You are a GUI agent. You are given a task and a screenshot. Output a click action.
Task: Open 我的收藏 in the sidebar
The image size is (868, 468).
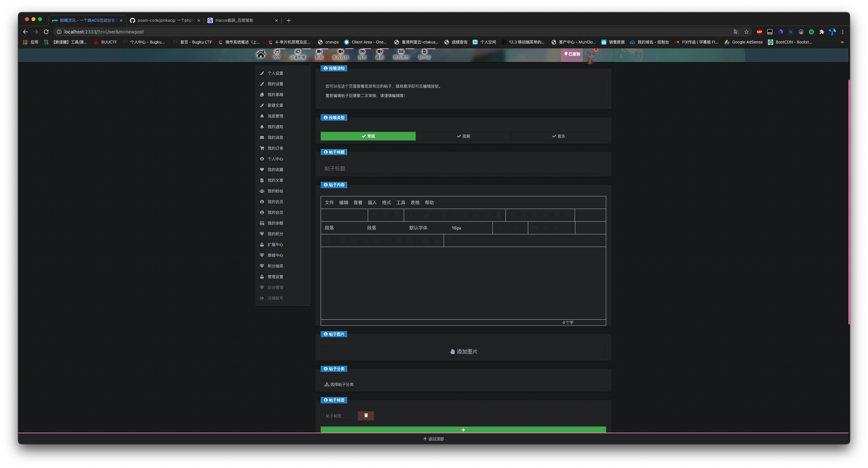[x=275, y=170]
